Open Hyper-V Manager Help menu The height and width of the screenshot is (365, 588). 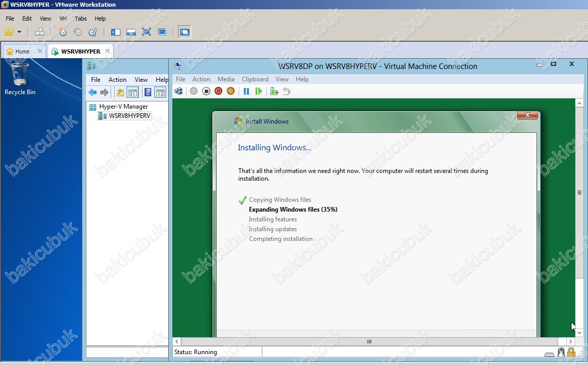coord(162,79)
